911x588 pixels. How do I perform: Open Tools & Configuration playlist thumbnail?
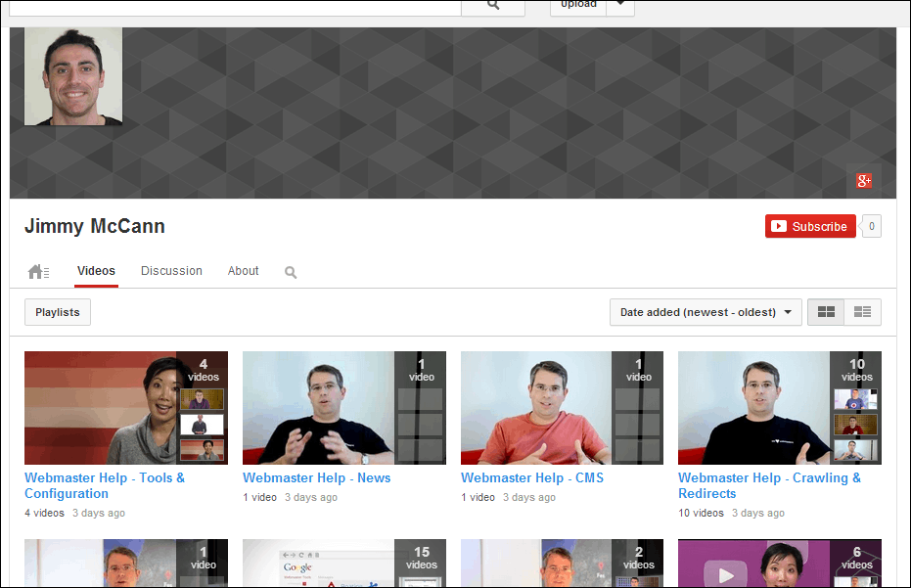coord(126,407)
